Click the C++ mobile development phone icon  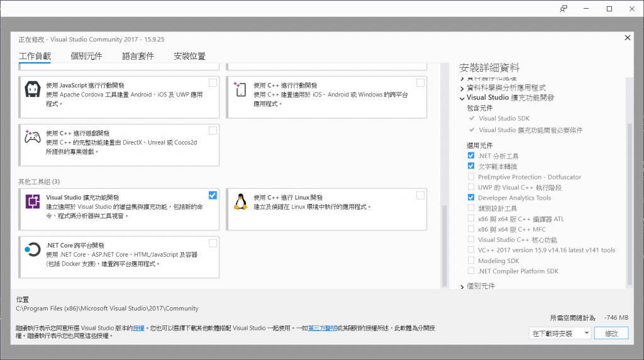240,89
